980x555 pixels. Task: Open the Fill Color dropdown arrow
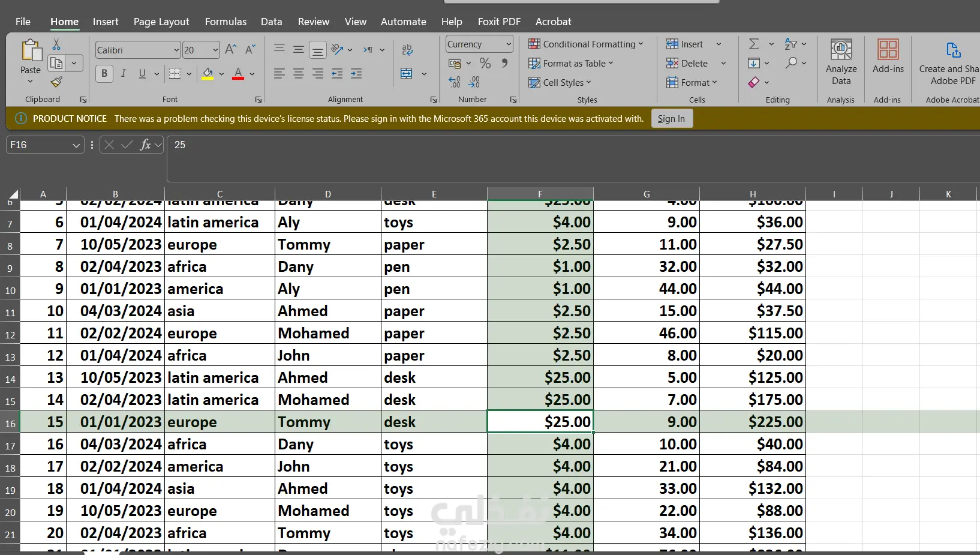[x=221, y=74]
